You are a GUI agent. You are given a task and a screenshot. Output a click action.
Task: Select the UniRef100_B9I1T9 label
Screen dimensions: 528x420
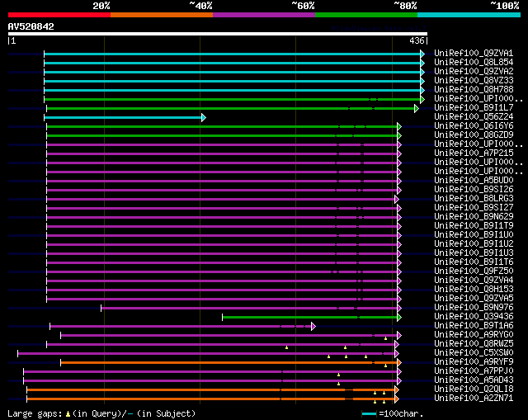point(474,226)
